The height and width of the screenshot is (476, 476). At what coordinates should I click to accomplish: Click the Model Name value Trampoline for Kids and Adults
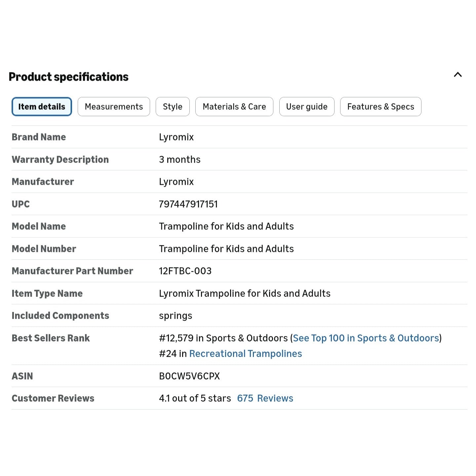[x=226, y=226]
